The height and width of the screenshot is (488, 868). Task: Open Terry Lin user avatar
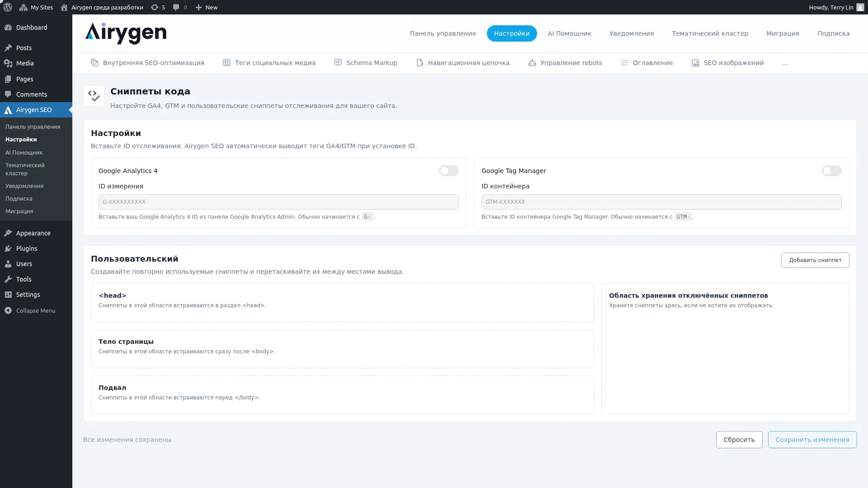pyautogui.click(x=860, y=7)
